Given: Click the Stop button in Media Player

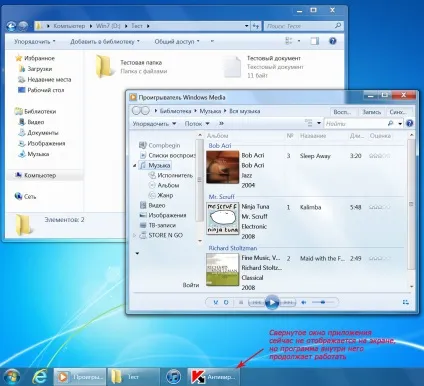Looking at the screenshot, I should 241,302.
